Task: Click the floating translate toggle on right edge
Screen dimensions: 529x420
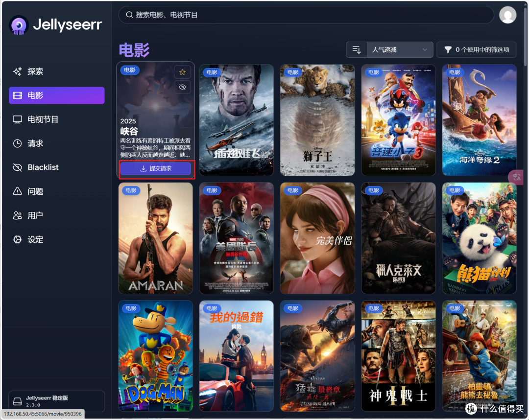Action: (516, 177)
